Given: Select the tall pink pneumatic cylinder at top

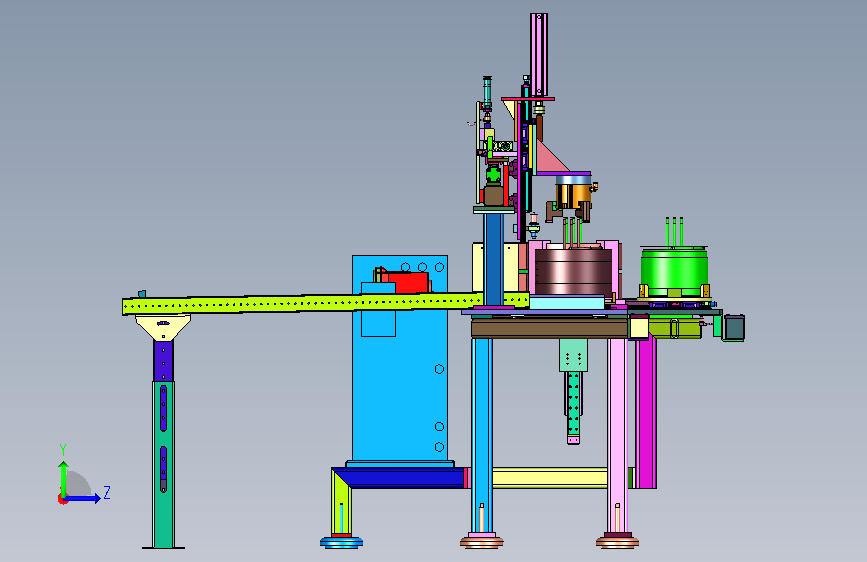Looking at the screenshot, I should coord(539,54).
